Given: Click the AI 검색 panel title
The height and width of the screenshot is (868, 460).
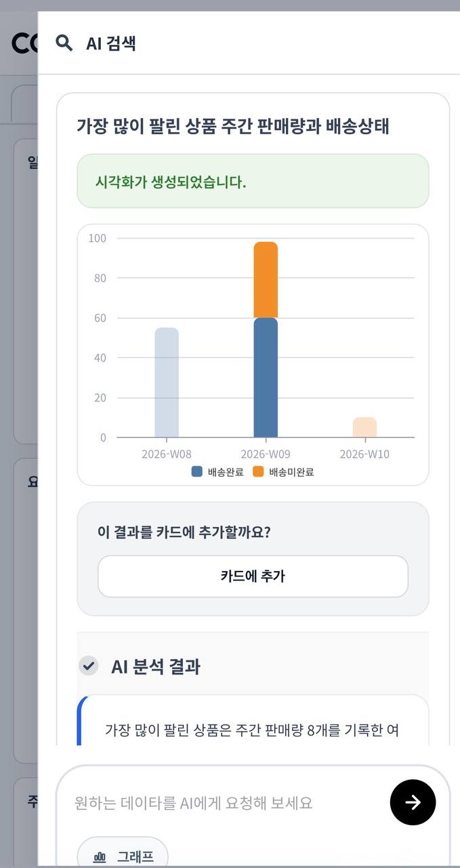Looking at the screenshot, I should tap(111, 43).
